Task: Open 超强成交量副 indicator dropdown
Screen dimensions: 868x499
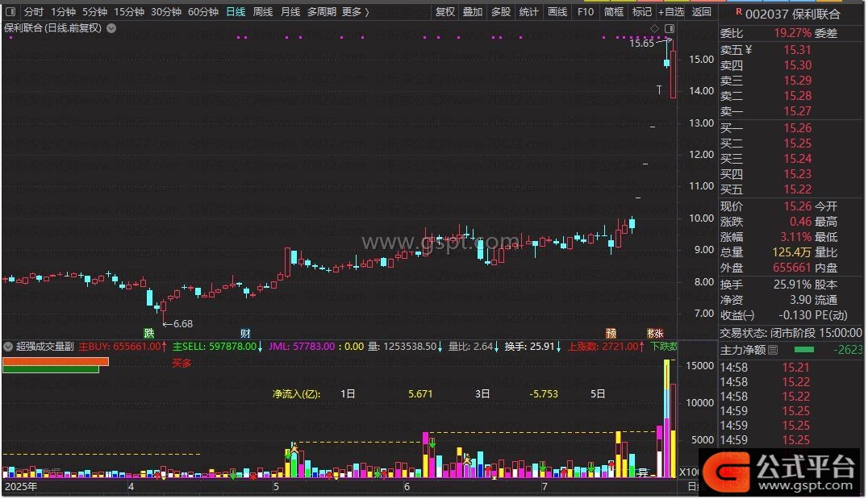Action: pos(8,347)
